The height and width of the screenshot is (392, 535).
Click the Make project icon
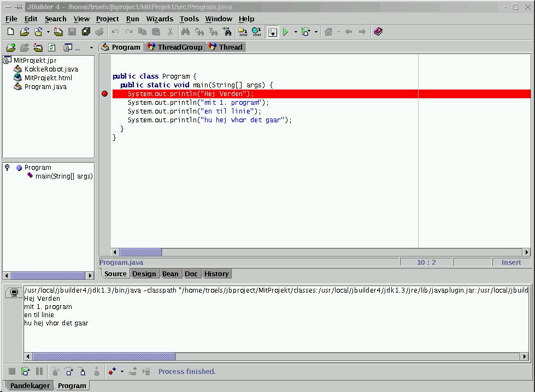point(242,32)
